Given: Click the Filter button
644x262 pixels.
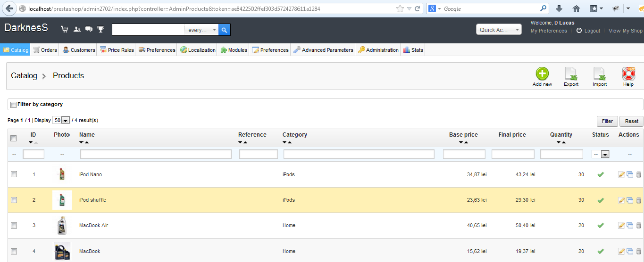Looking at the screenshot, I should point(607,121).
